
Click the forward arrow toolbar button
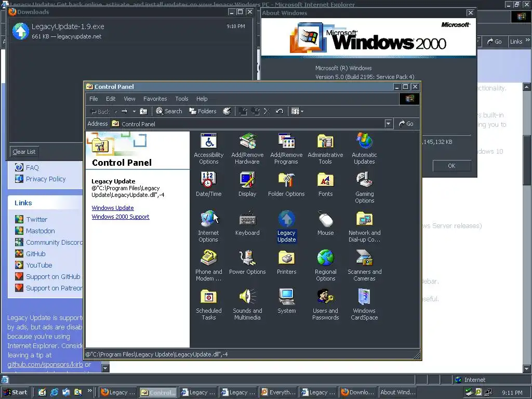coord(125,111)
